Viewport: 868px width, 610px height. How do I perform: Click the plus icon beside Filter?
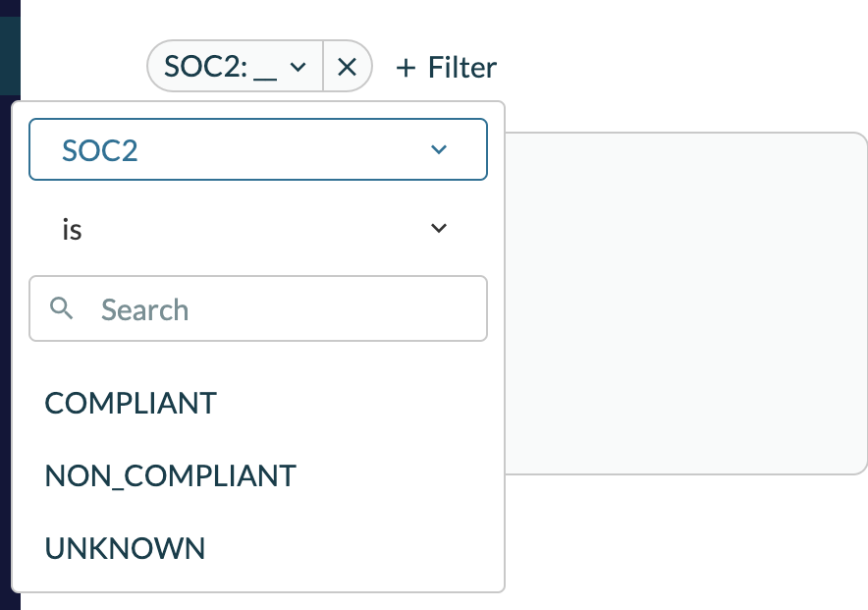[406, 68]
